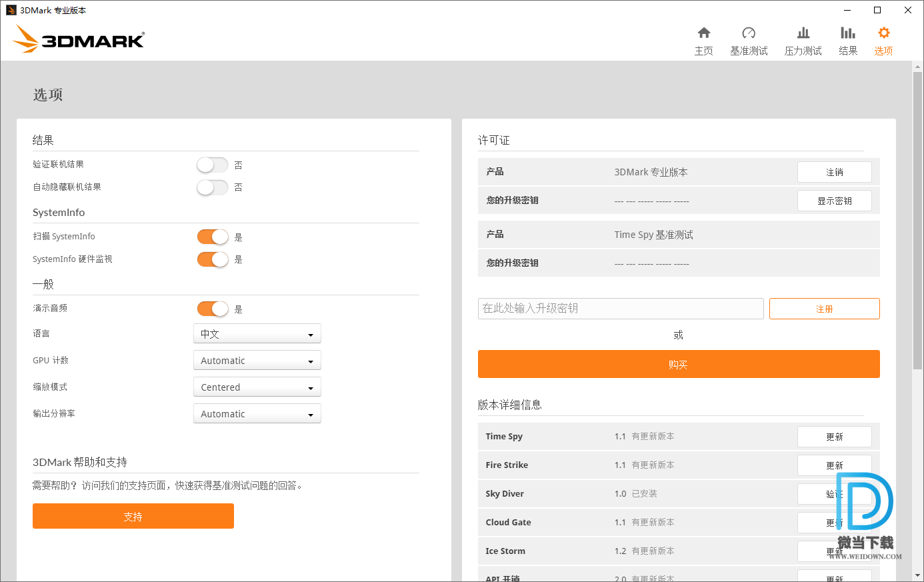Click in the upgrade key input field

point(621,309)
